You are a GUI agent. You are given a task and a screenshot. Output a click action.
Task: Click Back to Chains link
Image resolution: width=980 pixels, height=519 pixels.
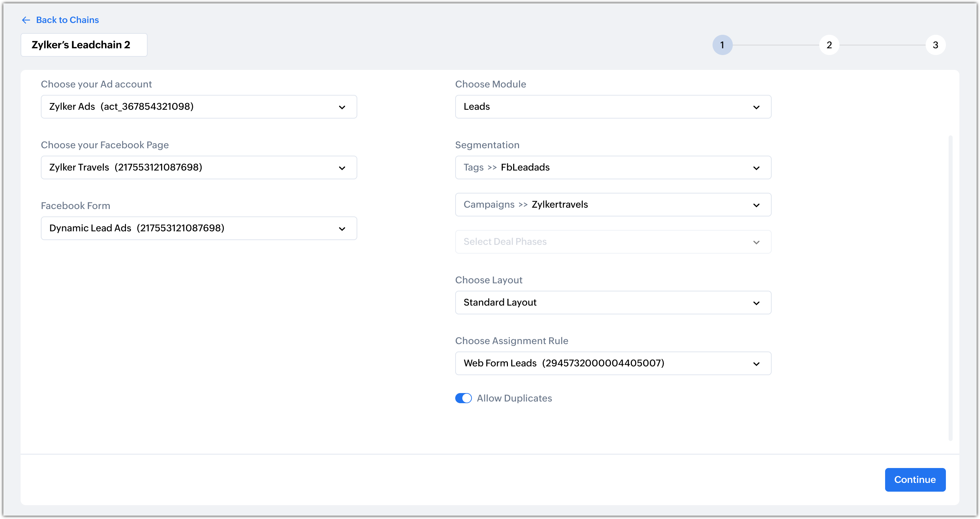point(67,20)
